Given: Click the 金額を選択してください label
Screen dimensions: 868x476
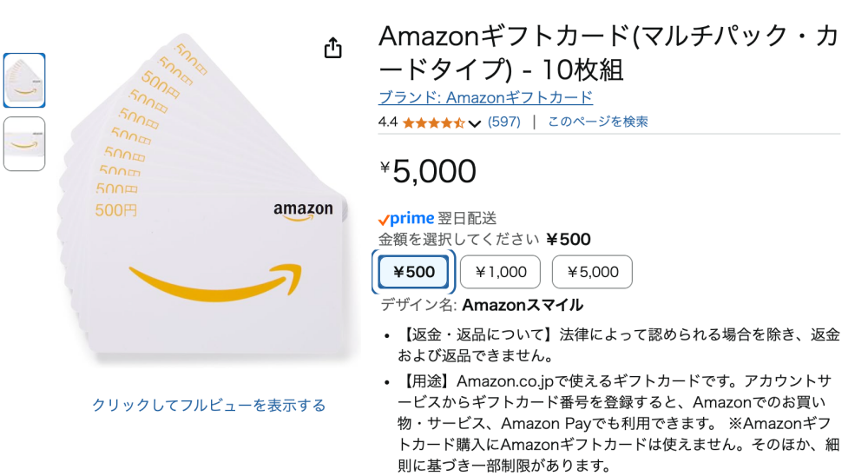Looking at the screenshot, I should coord(458,240).
